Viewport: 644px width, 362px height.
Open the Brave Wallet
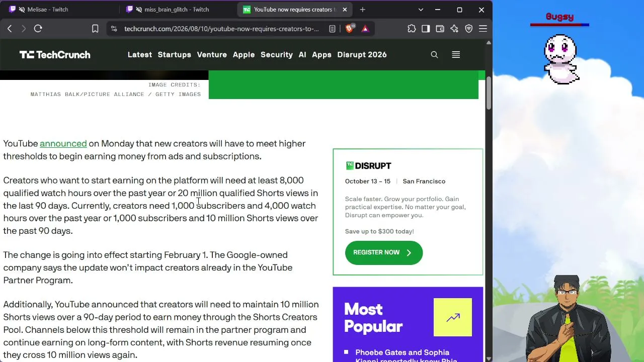(440, 29)
